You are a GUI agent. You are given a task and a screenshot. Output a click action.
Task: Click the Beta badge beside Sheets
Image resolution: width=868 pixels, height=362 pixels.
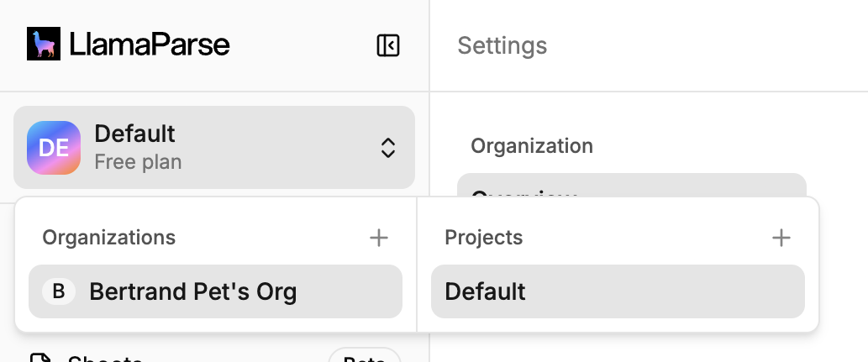364,356
